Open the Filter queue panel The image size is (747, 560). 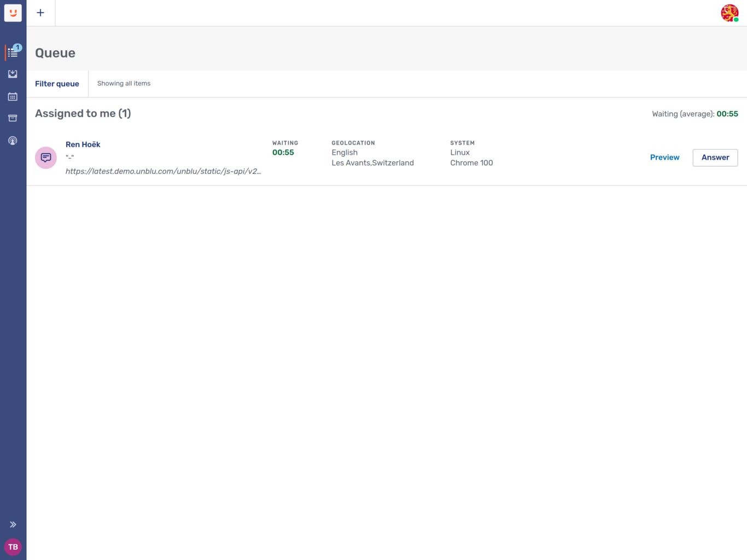pos(57,84)
